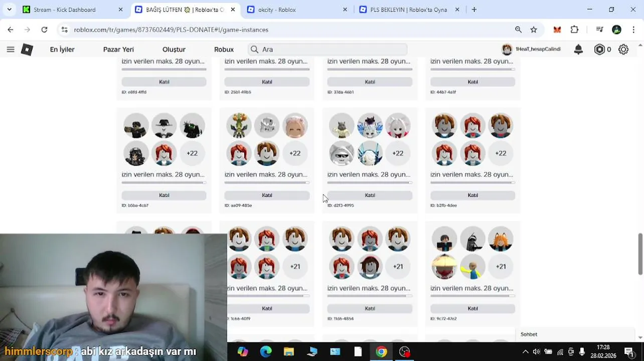Close the okcity - Roblox tab
The width and height of the screenshot is (644, 361).
345,10
